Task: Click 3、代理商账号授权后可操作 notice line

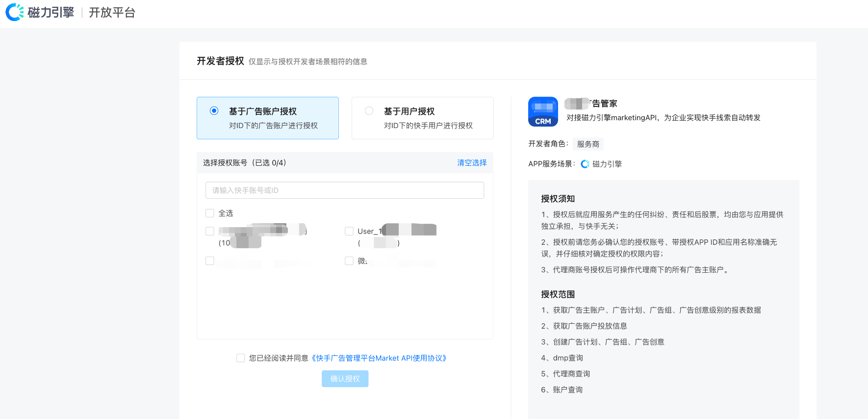Action: coord(636,270)
